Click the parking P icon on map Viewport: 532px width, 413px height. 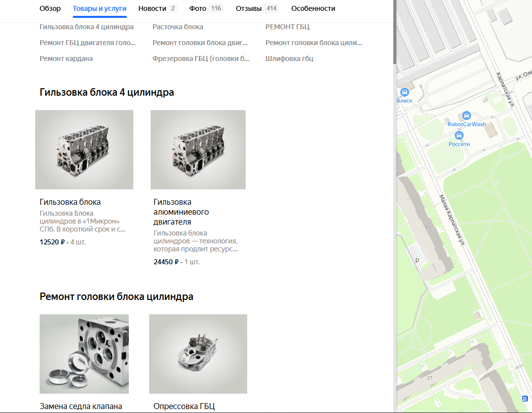[x=417, y=261]
